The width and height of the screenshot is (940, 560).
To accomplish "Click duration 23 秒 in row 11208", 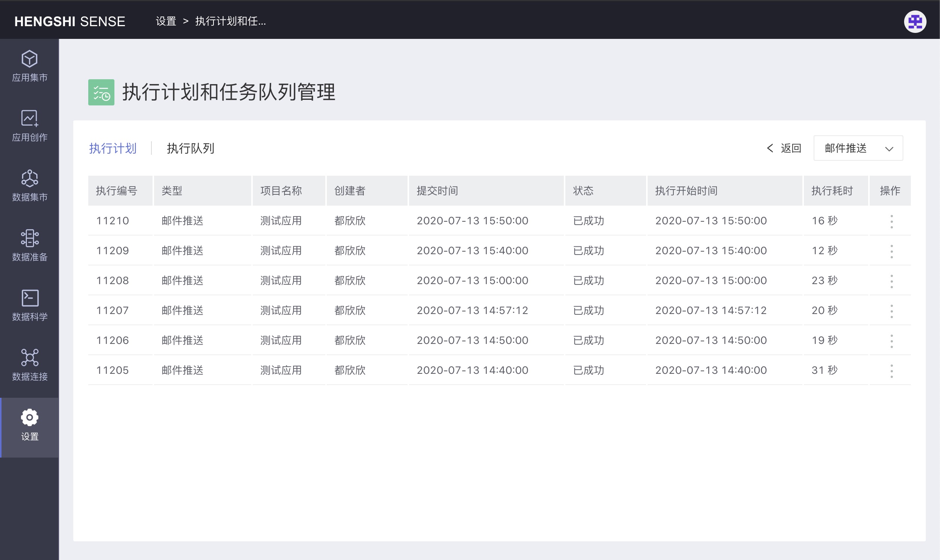I will click(824, 280).
